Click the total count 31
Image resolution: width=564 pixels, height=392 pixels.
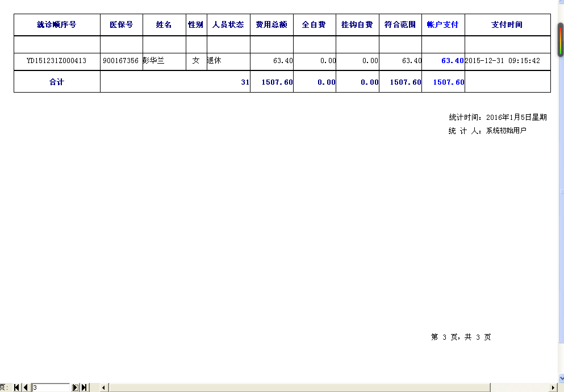point(245,82)
